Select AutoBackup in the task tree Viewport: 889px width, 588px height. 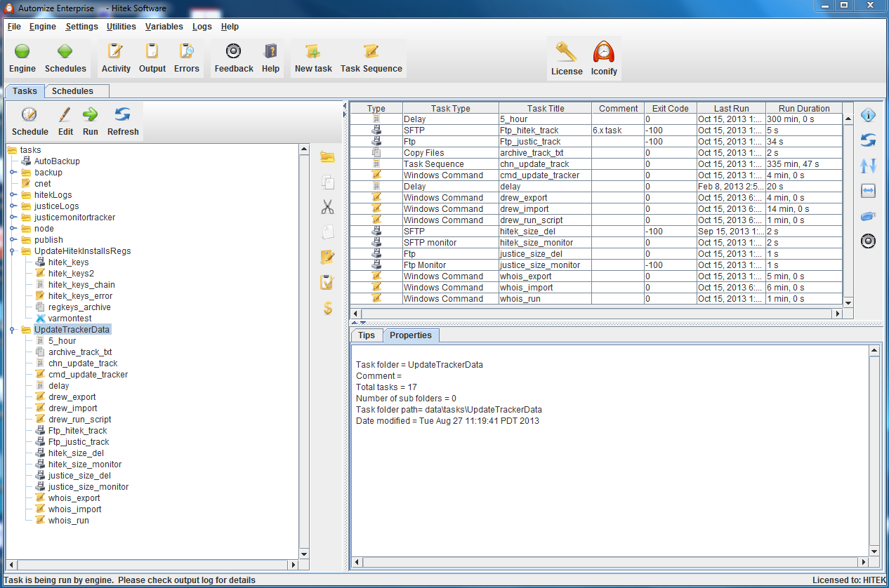coord(57,161)
